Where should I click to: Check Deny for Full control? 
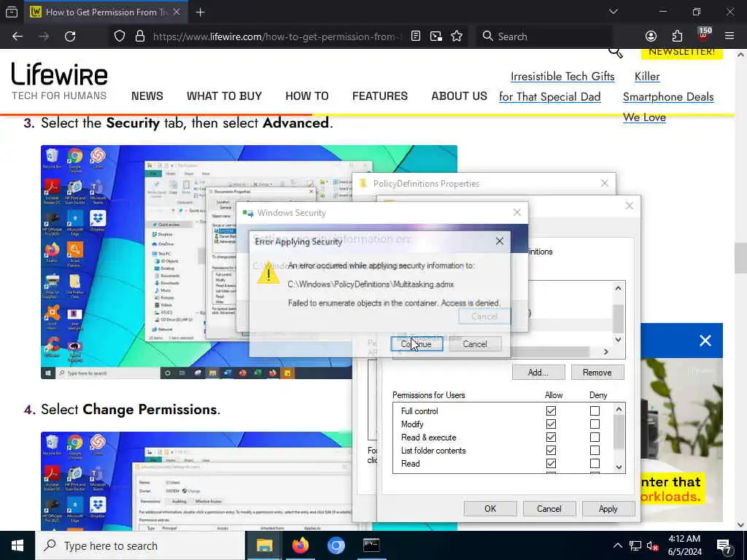click(x=595, y=411)
